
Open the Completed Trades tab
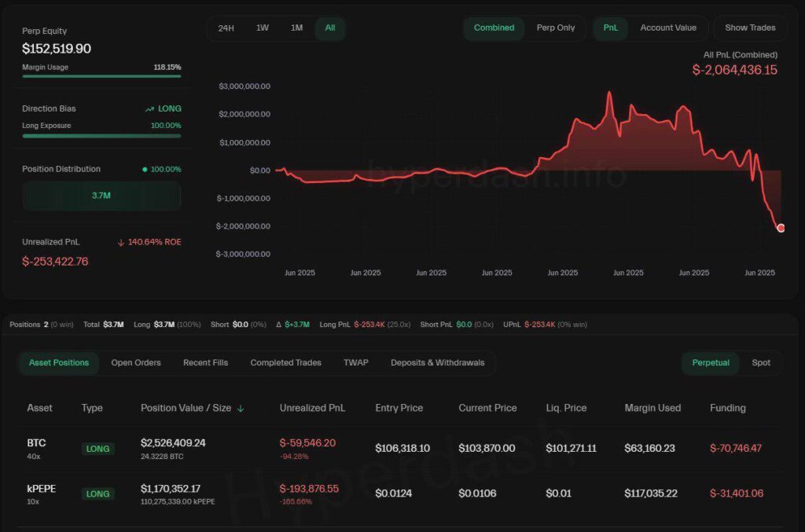tap(285, 363)
